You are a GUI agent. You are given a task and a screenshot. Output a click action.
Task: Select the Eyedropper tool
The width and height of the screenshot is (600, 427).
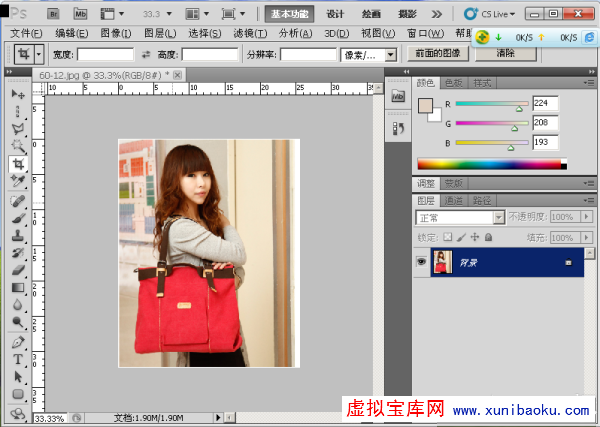tap(18, 181)
